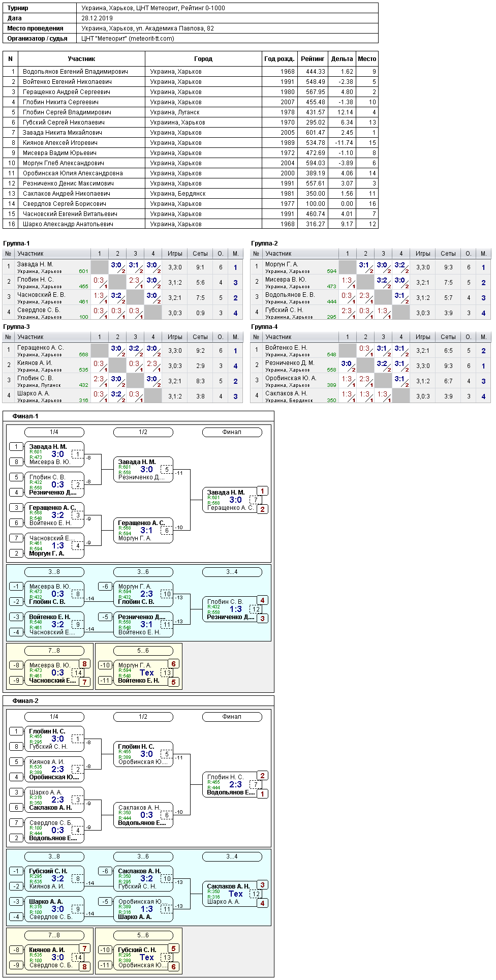The width and height of the screenshot is (496, 980).
Task: Select the Игры header in Группа-2
Action: click(x=423, y=254)
